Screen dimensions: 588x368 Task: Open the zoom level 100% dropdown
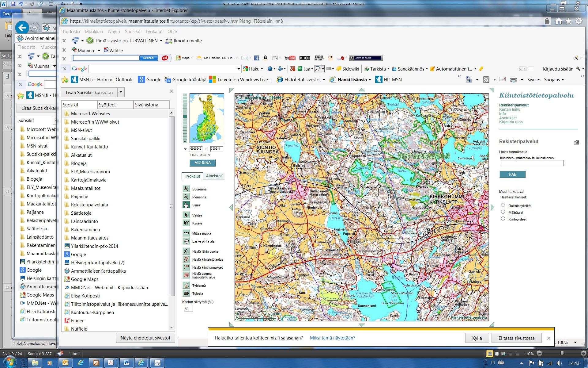pyautogui.click(x=575, y=342)
